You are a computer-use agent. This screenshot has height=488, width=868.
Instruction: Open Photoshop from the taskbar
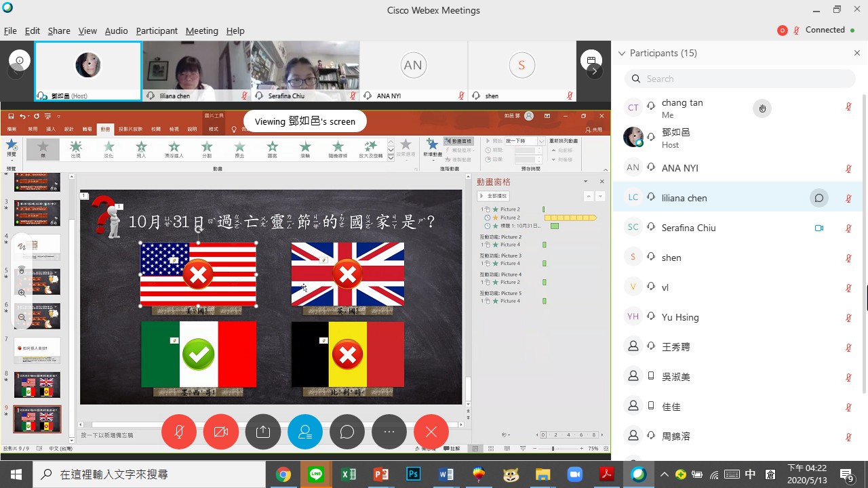pyautogui.click(x=413, y=474)
